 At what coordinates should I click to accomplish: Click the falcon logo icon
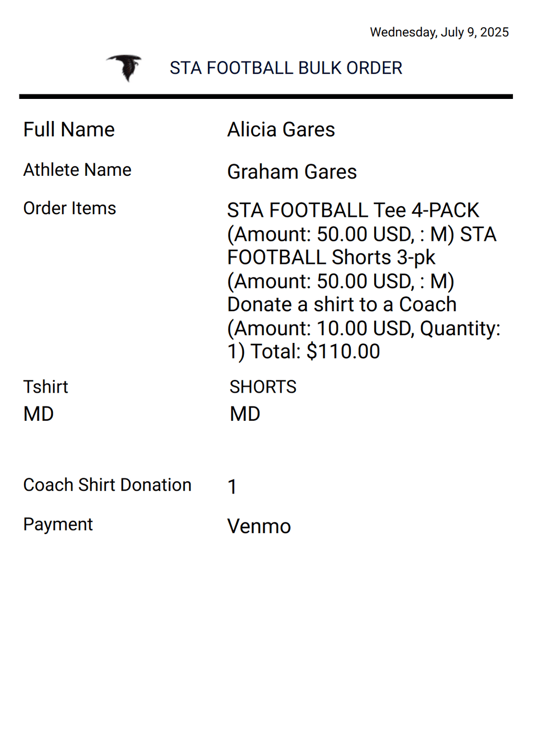[124, 68]
